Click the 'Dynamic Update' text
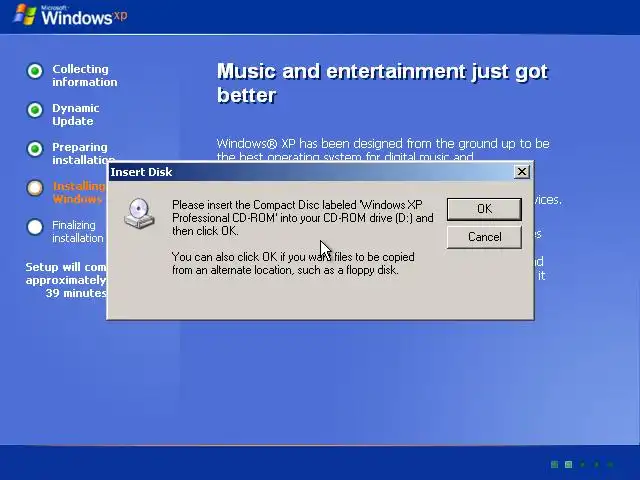The width and height of the screenshot is (640, 480). point(76,115)
